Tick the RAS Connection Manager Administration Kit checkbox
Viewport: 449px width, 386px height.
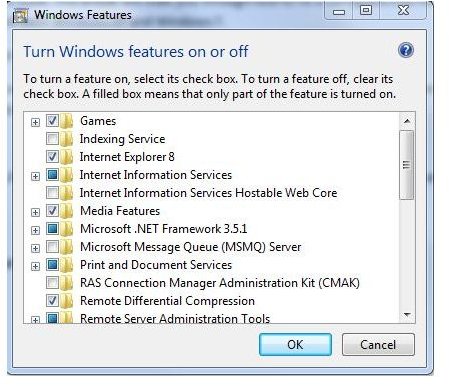click(52, 282)
